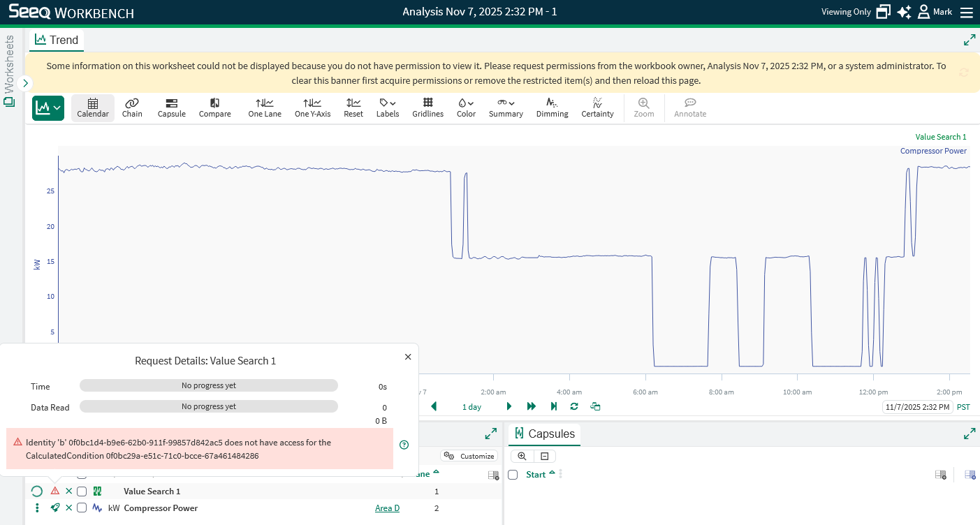Tick the select-all capsules checkbox

pos(513,475)
